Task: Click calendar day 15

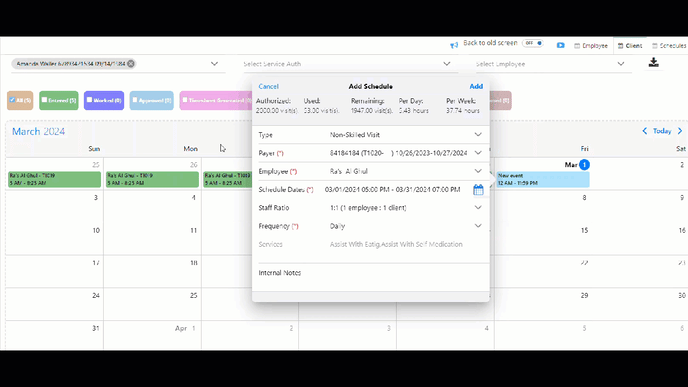Action: [x=584, y=230]
